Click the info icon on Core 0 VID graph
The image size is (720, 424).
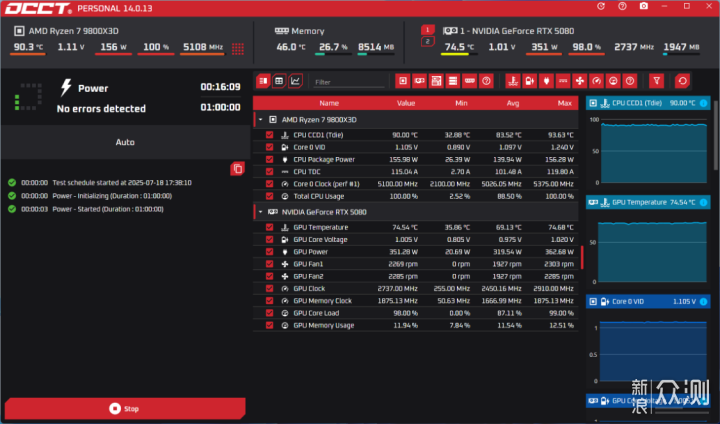(x=703, y=301)
